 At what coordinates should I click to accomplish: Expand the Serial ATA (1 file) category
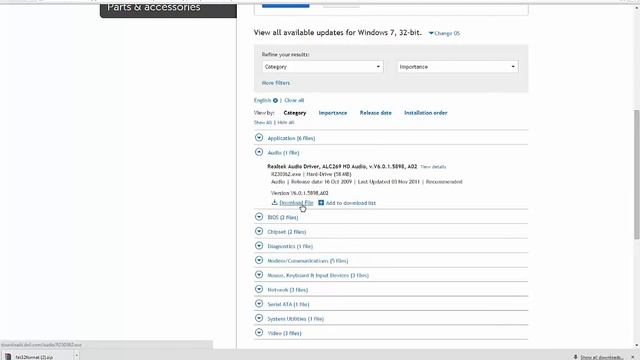point(259,304)
